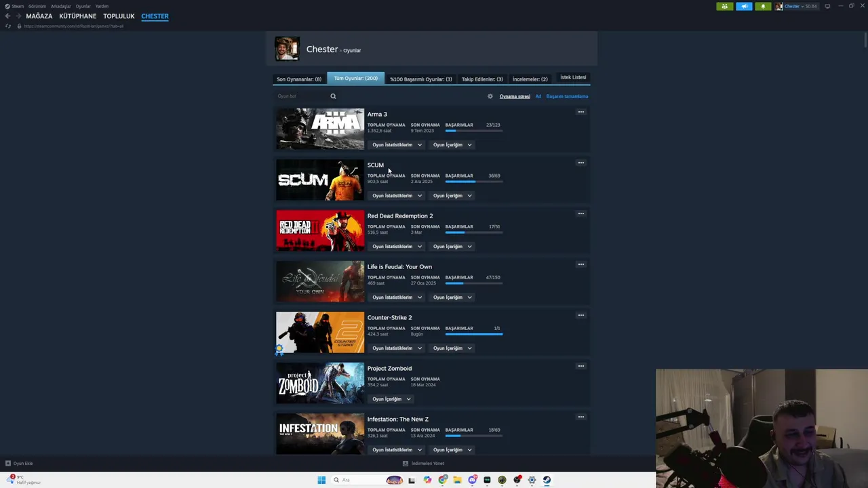Open İncelemeler (2) tab
This screenshot has height=488, width=868.
coord(530,79)
